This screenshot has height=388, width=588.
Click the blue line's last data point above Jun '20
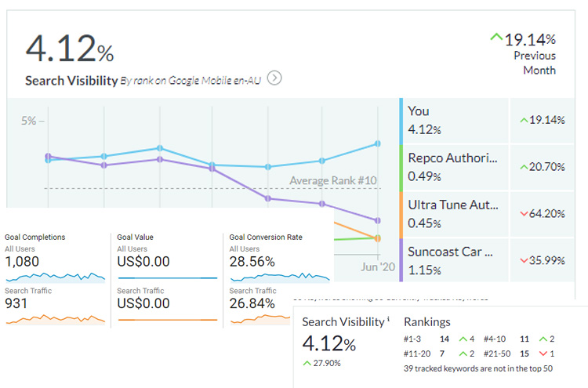[378, 143]
